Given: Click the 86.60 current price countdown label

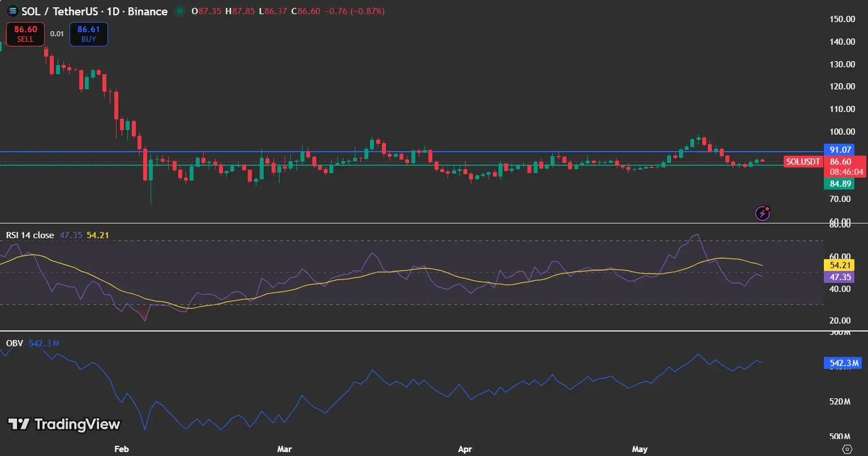Looking at the screenshot, I should pos(845,167).
